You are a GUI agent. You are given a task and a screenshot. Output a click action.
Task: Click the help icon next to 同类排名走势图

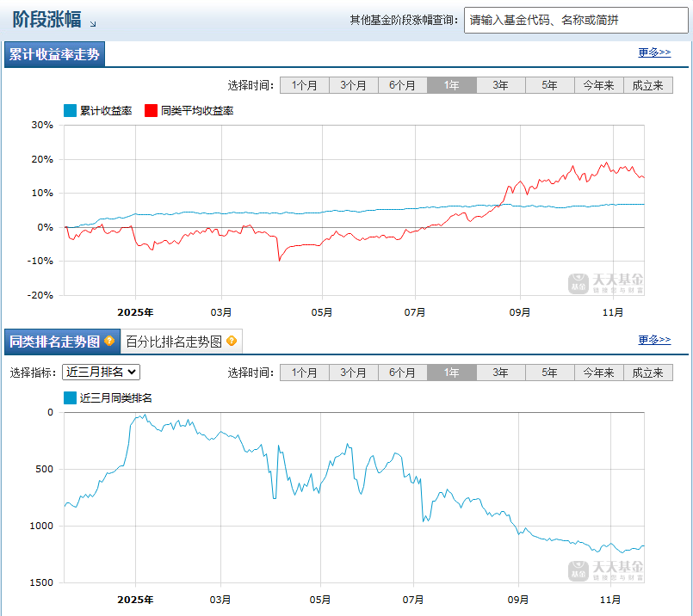(109, 341)
